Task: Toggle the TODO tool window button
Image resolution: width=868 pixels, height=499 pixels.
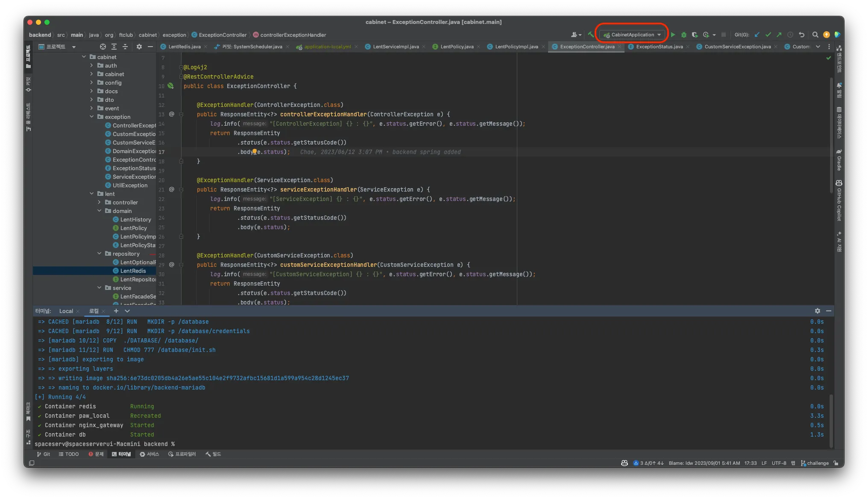Action: coord(68,454)
